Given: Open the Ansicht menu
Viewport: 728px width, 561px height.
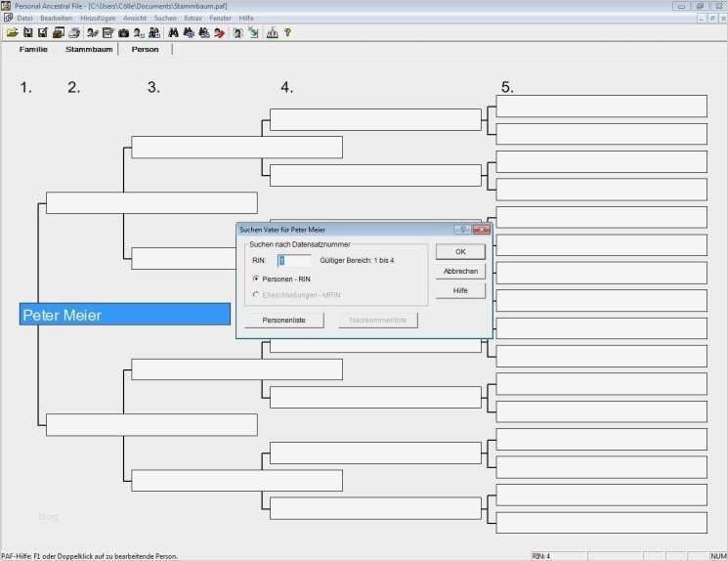Looking at the screenshot, I should point(135,19).
